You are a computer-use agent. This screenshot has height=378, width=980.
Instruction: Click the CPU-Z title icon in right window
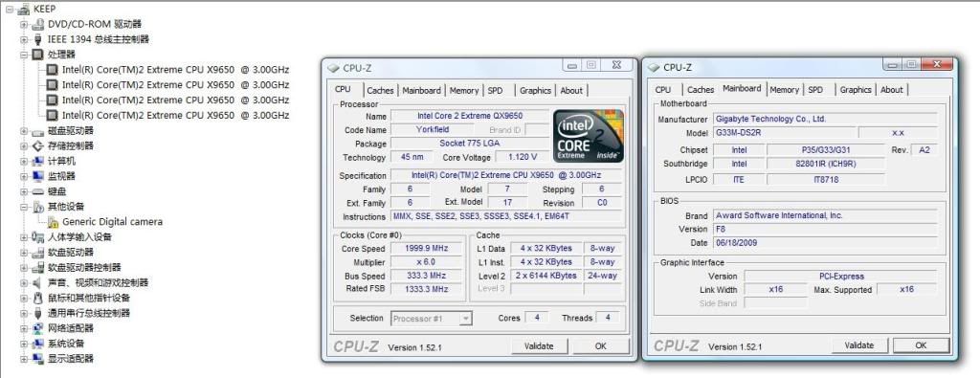[654, 68]
